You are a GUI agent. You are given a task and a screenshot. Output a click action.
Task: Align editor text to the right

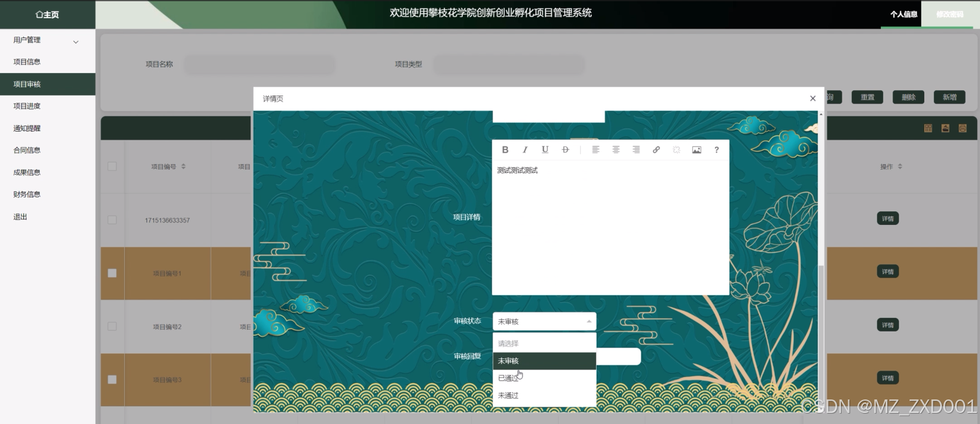pyautogui.click(x=636, y=150)
